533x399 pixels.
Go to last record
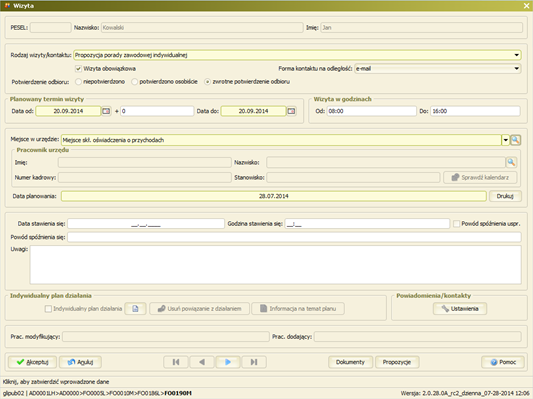tap(254, 362)
